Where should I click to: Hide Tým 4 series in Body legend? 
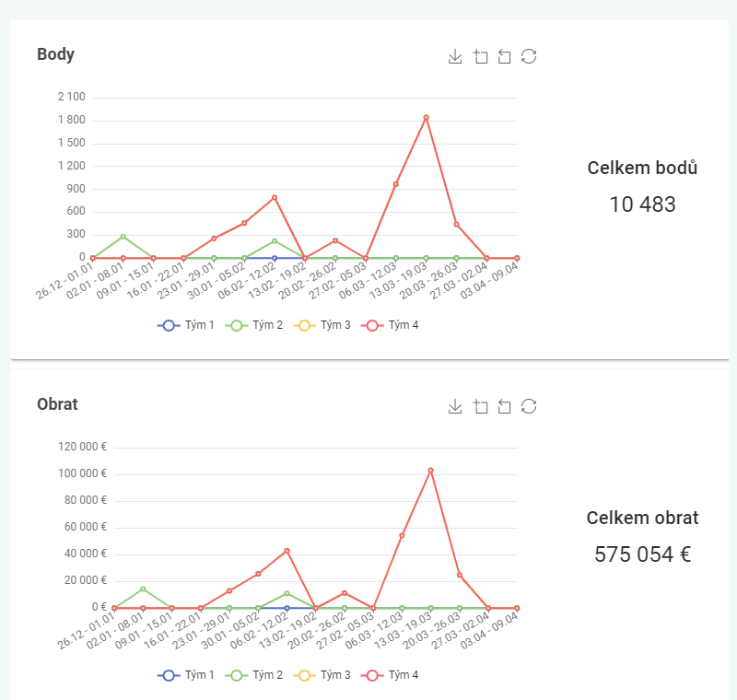click(x=391, y=325)
